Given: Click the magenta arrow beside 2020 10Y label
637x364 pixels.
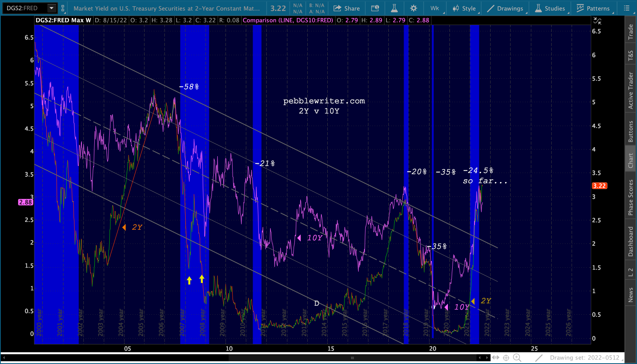Looking at the screenshot, I should pyautogui.click(x=446, y=307).
